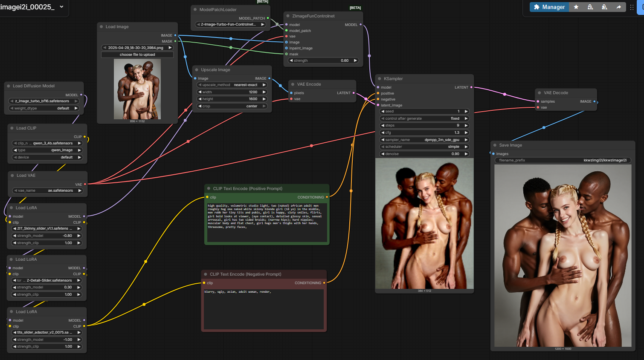The width and height of the screenshot is (644, 360).
Task: Raise cfg with its right arrow
Action: tap(466, 132)
